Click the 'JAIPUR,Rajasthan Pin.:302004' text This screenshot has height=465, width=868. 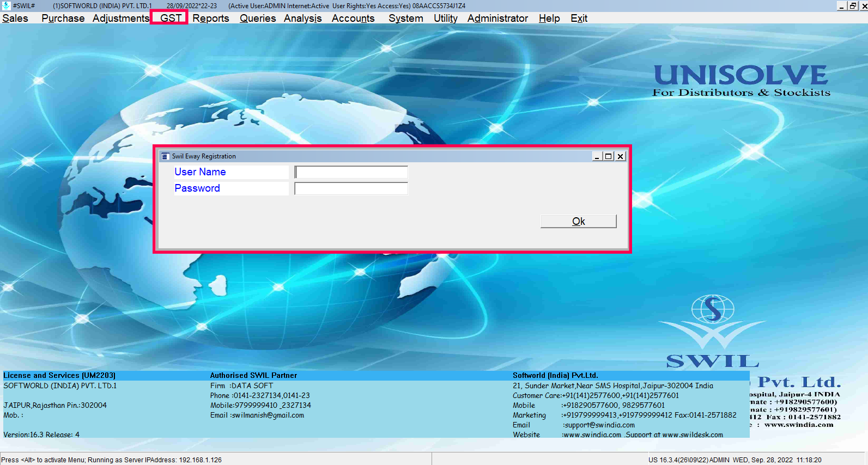(x=55, y=406)
